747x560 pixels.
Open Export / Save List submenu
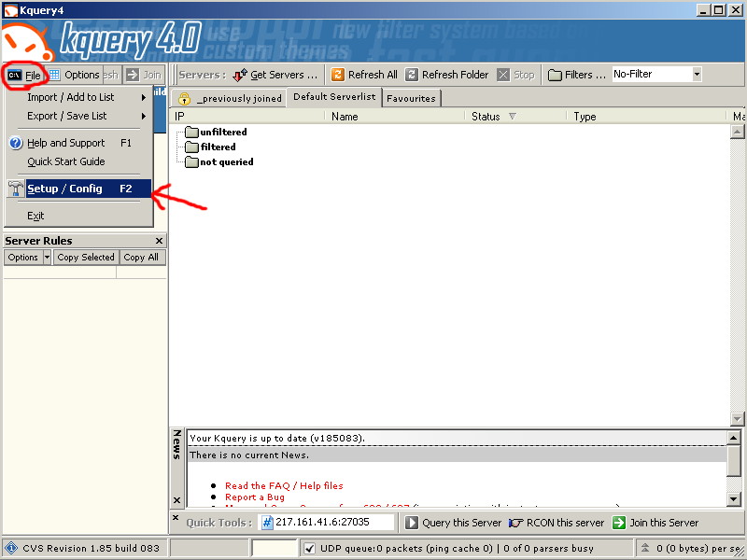click(78, 116)
